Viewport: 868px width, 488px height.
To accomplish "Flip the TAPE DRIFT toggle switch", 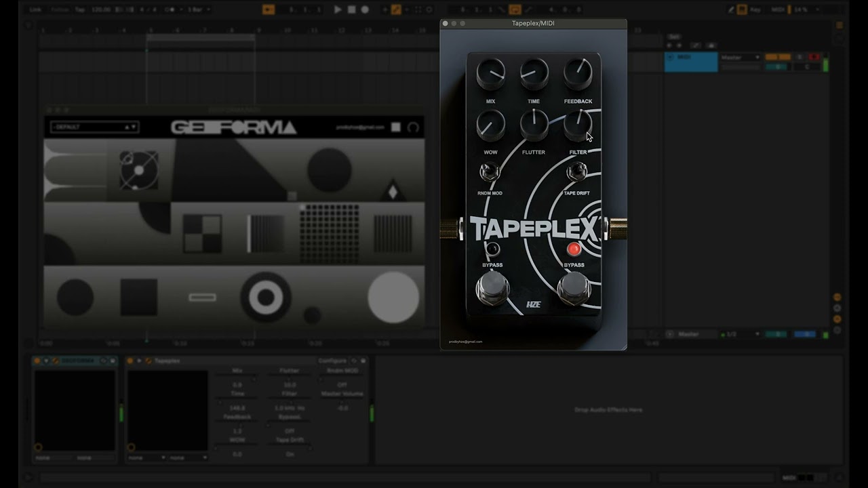I will click(x=576, y=171).
